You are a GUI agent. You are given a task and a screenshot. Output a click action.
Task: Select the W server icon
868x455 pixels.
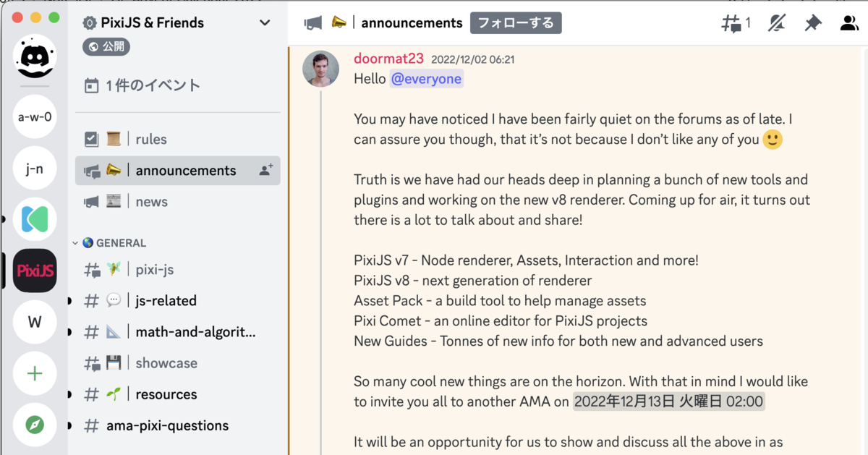(x=34, y=321)
